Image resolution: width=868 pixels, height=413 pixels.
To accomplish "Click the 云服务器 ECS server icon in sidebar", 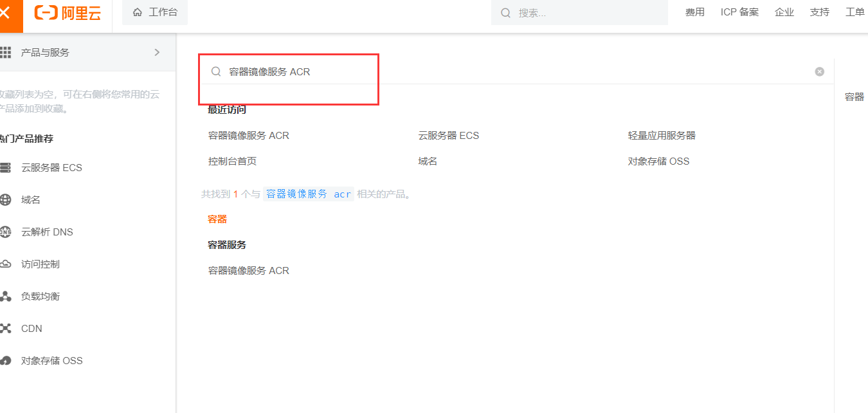I will (5, 168).
